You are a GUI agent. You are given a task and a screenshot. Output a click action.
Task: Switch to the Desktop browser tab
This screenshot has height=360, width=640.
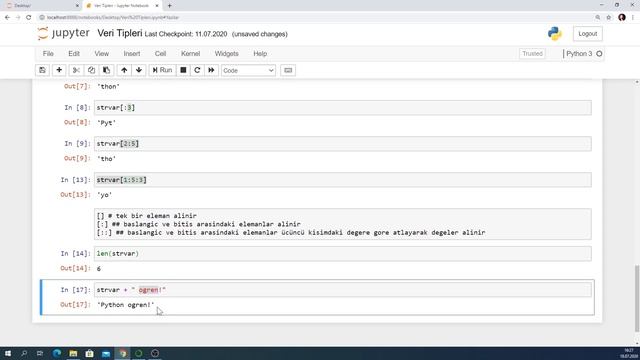[41, 6]
